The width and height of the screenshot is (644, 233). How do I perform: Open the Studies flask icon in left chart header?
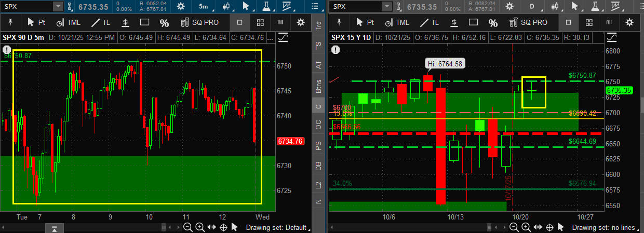266,6
